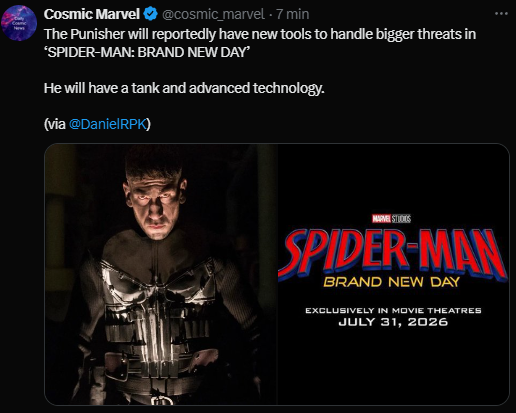The image size is (516, 413).
Task: Click the blue verified badge icon
Action: pyautogui.click(x=150, y=14)
